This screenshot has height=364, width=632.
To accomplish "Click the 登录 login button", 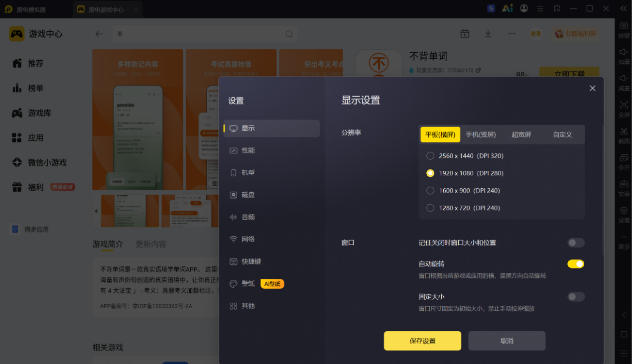I will [x=535, y=34].
